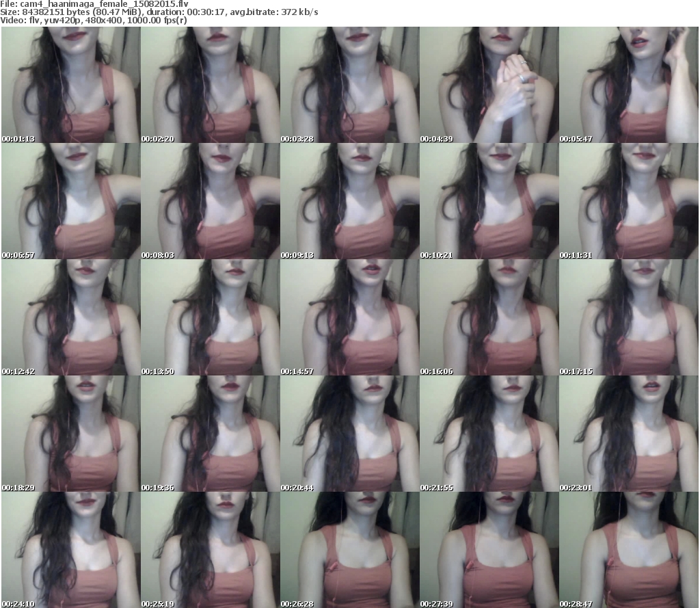Screen dimensions: 700x608
Task: Open the frame stamped 00:06:57
Action: tap(70, 201)
